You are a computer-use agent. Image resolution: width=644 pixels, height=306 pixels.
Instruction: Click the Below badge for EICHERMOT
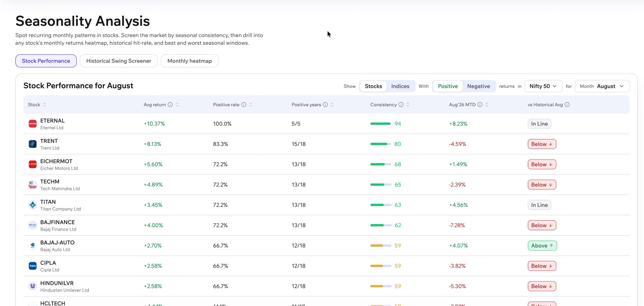542,164
